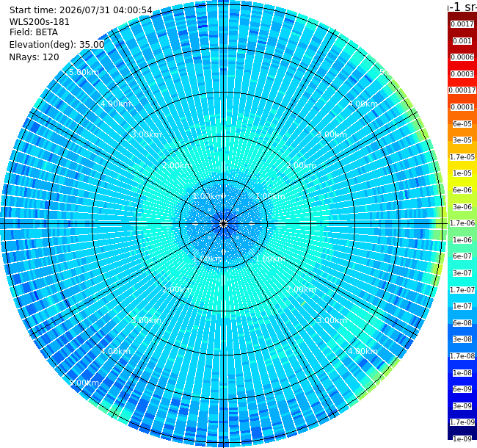477x448 pixels.
Task: Select the 0.0006 red colorbar level
Action: pos(462,57)
